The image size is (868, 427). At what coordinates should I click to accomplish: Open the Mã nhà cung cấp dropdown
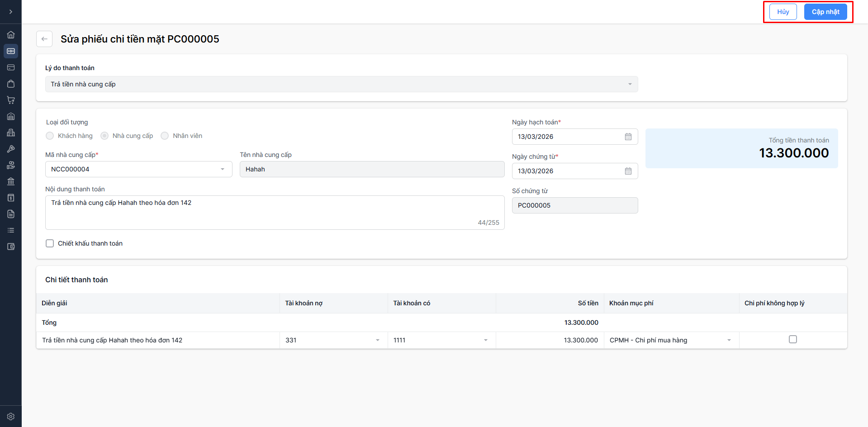(x=138, y=169)
